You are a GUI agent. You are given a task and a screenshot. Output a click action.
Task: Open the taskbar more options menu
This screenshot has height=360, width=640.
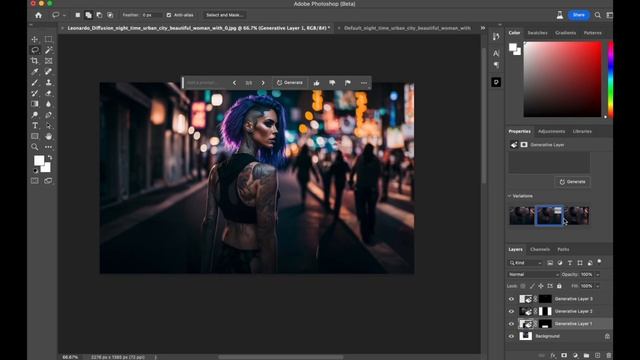364,83
